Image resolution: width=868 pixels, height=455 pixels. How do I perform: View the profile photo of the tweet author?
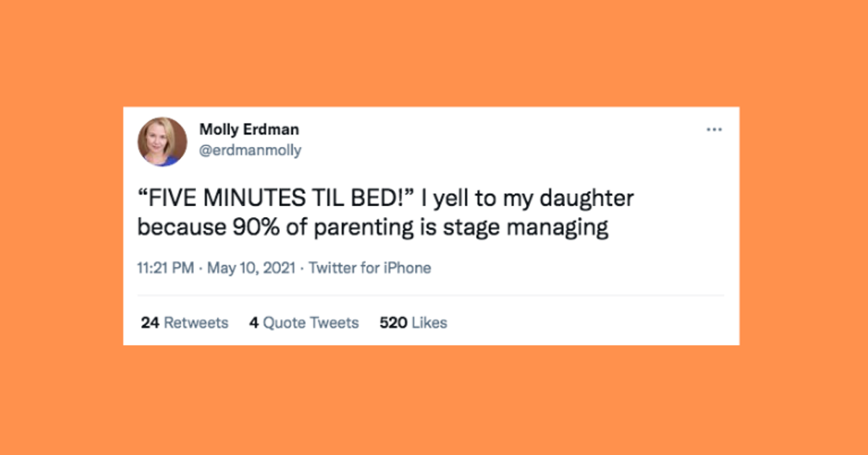(161, 142)
